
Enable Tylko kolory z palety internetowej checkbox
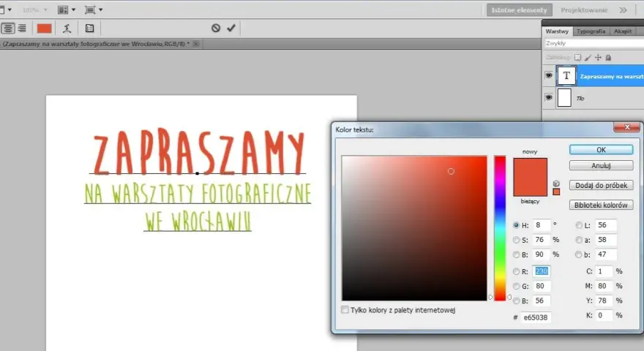(345, 309)
